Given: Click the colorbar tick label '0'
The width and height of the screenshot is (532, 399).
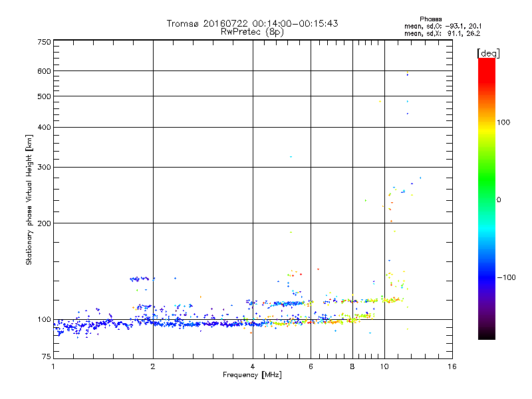Looking at the screenshot, I should pos(499,200).
